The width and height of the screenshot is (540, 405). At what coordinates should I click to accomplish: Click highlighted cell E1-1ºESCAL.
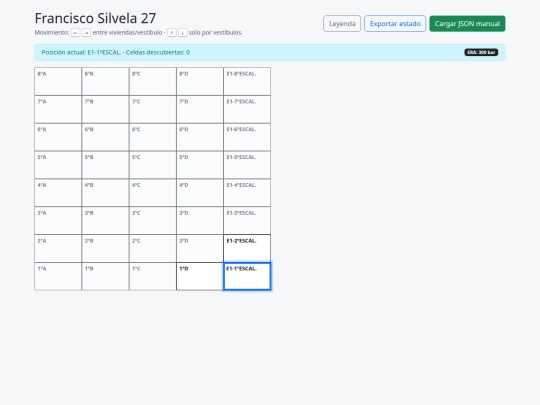pos(247,277)
